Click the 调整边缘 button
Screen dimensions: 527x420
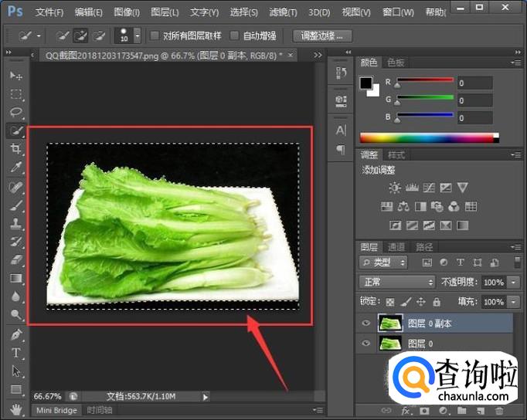pos(323,36)
